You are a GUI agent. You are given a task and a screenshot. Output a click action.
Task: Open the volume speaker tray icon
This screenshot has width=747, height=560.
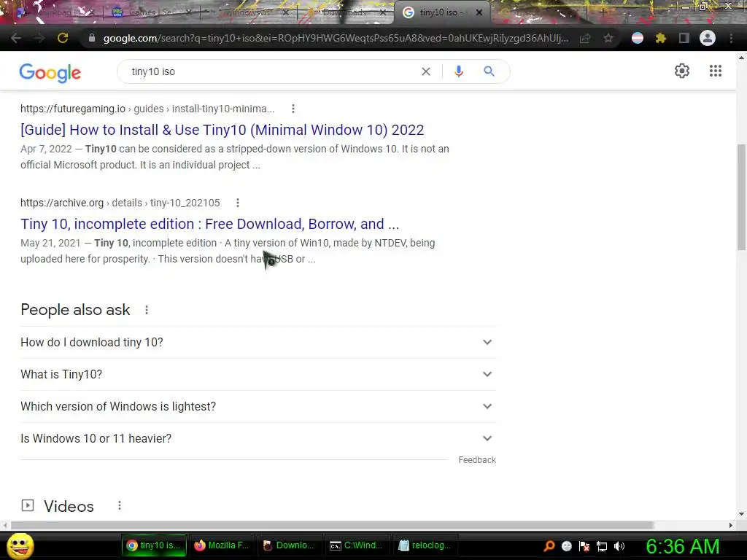pyautogui.click(x=619, y=546)
